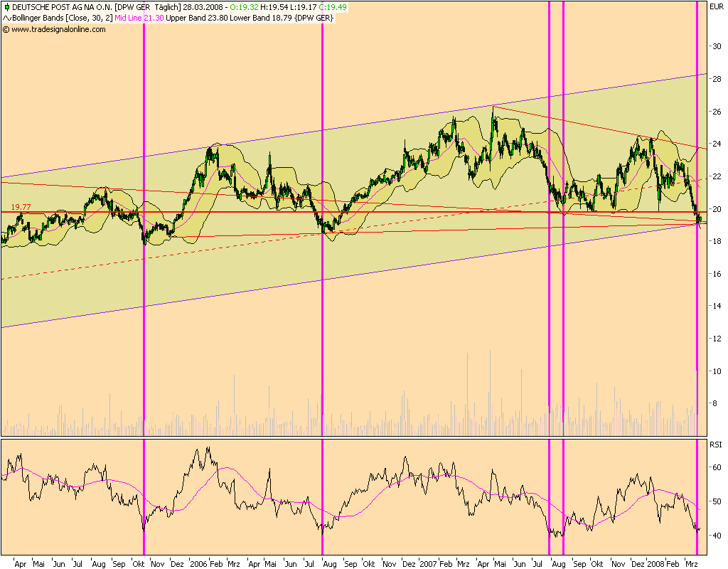Click the EUR axis label
This screenshot has height=569, width=728.
[x=717, y=6]
